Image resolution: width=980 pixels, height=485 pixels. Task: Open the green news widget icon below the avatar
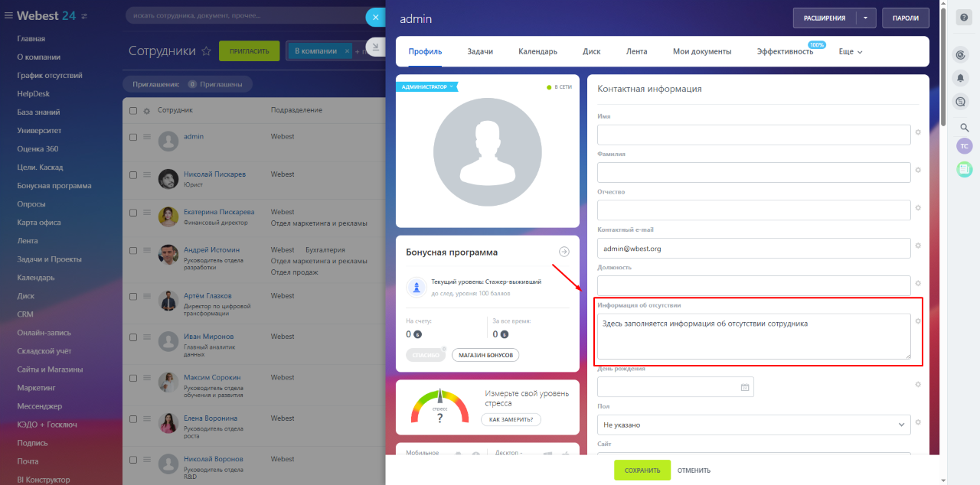(x=964, y=168)
